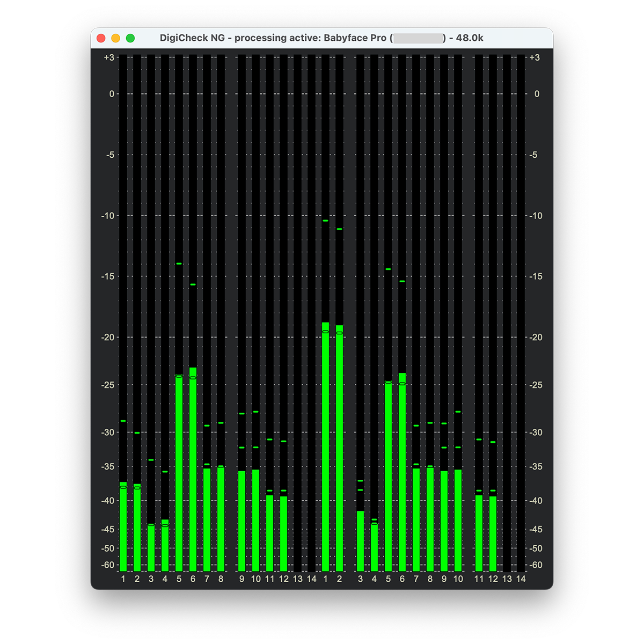
Task: Click the tallest meter bar peaking near -19
Action: 325,445
